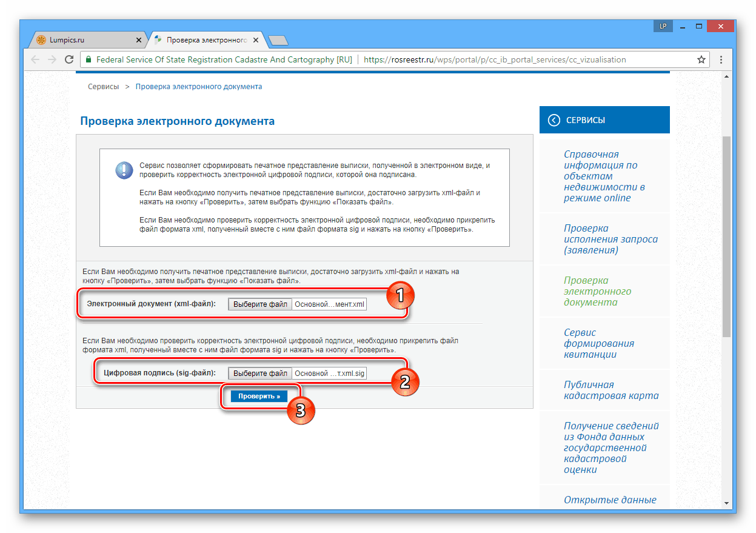Close the Проверка электронного tab
This screenshot has height=533, width=756.
pyautogui.click(x=256, y=40)
